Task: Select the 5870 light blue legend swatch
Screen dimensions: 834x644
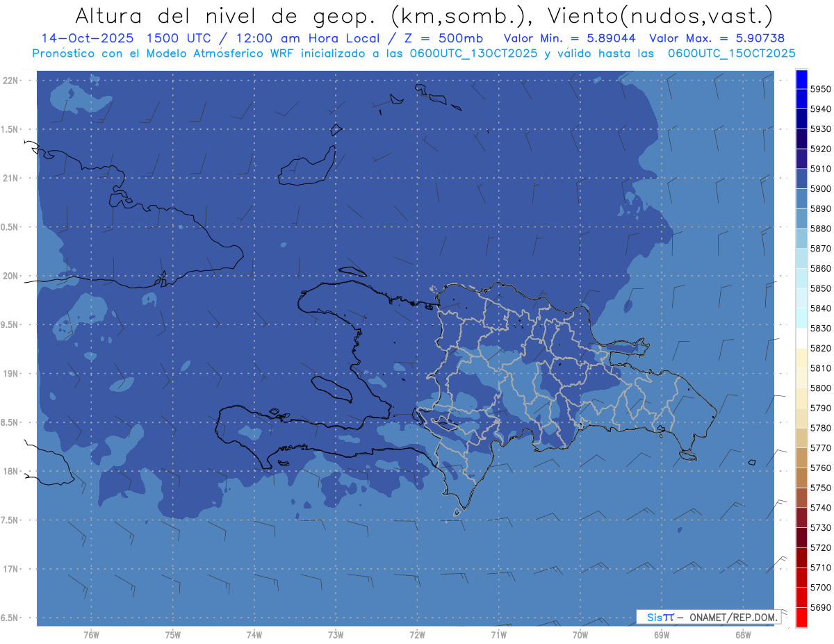Action: pos(801,238)
